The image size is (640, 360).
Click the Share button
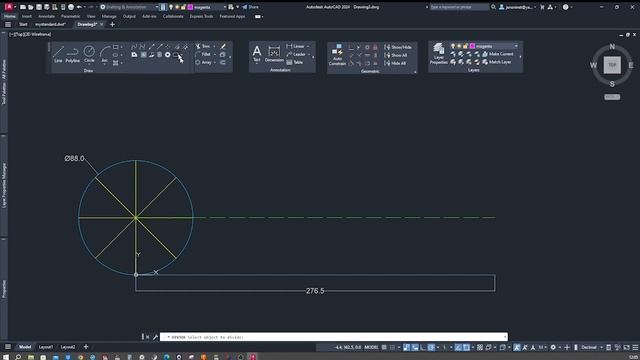pyautogui.click(x=250, y=7)
